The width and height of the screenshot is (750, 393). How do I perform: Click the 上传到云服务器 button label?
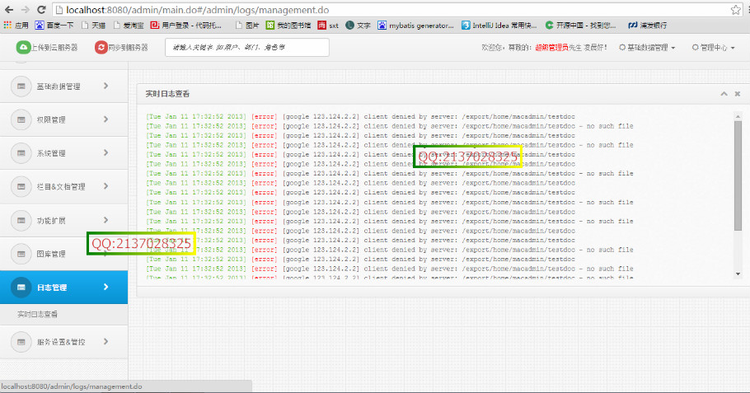(54, 47)
